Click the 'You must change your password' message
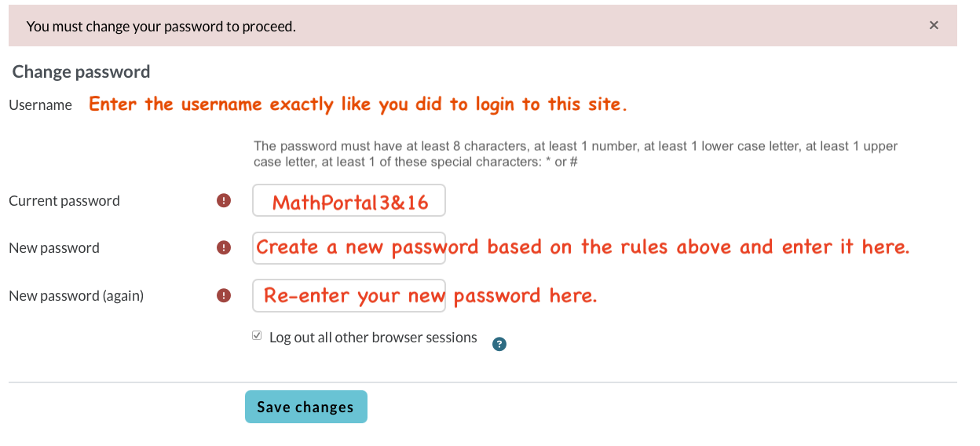This screenshot has width=980, height=446. click(x=161, y=27)
